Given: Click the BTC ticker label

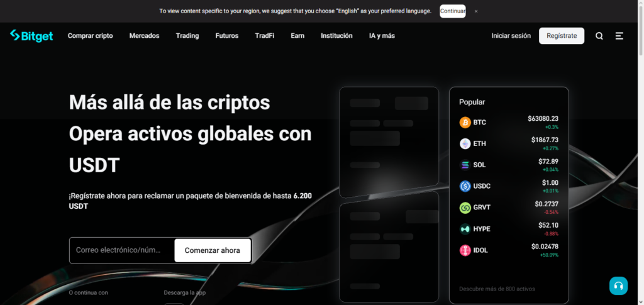Looking at the screenshot, I should pos(479,123).
